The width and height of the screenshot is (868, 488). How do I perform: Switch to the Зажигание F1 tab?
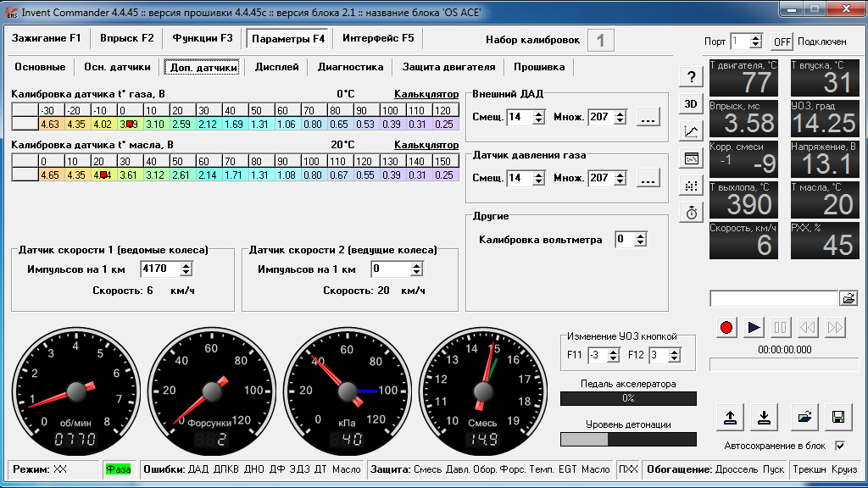click(47, 38)
